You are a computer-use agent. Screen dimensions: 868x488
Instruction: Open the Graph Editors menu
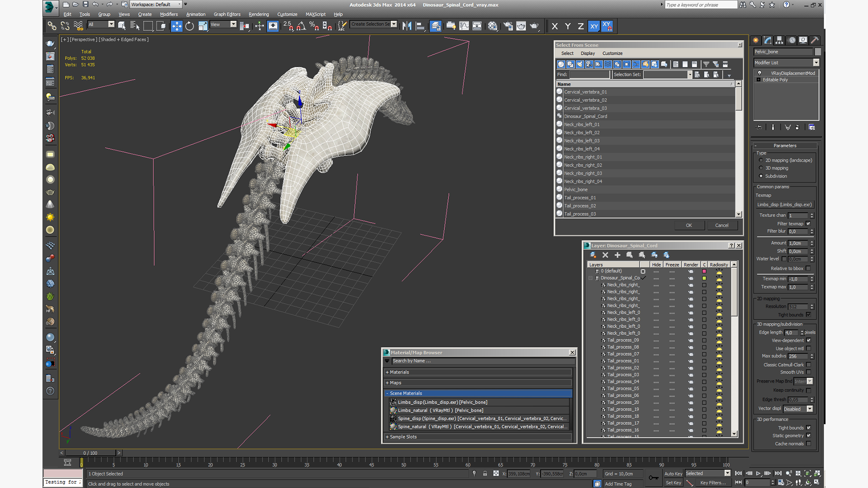[227, 14]
